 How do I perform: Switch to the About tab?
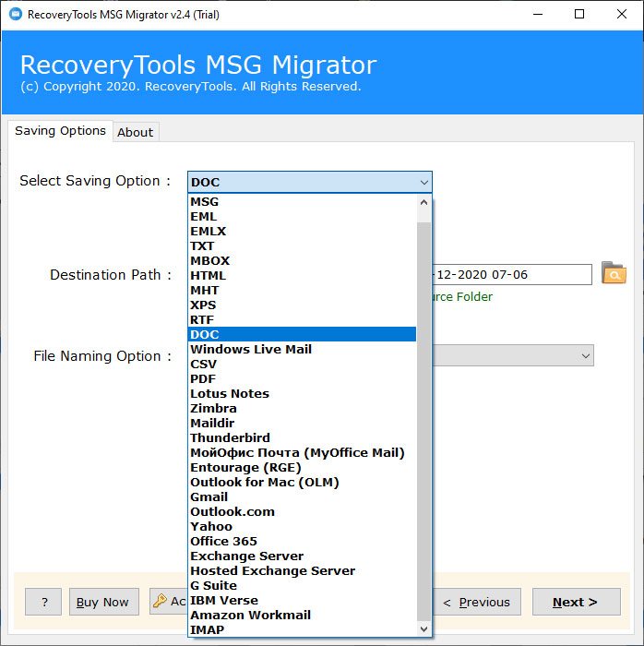[135, 132]
